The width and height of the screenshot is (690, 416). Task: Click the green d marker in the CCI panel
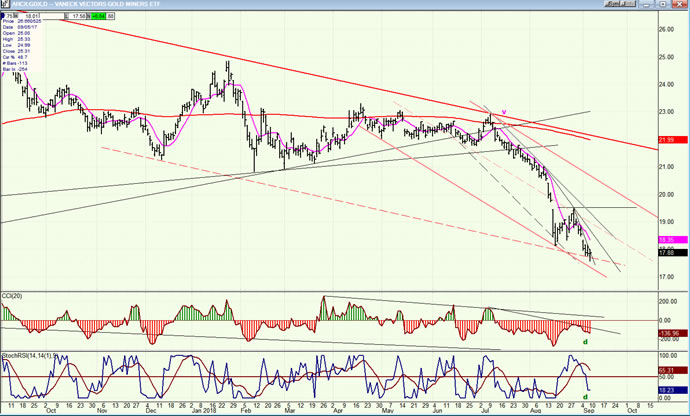(x=584, y=343)
